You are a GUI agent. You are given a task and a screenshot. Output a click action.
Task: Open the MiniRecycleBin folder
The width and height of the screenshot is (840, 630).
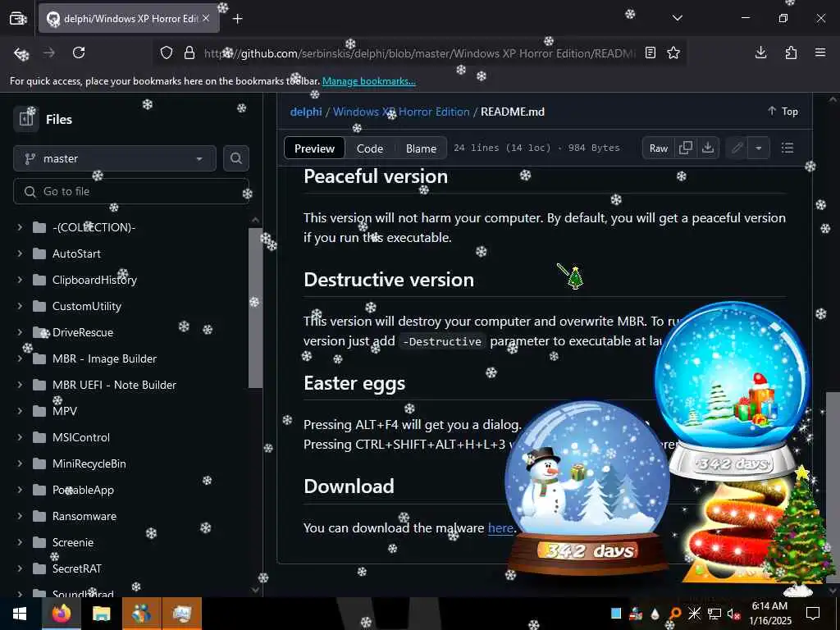tap(89, 463)
